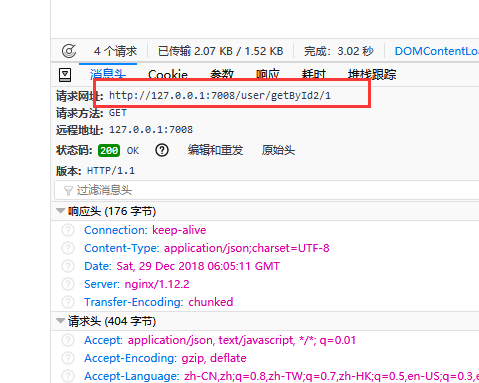Click the Date header value Sat, 29 Dec 2018

[198, 266]
